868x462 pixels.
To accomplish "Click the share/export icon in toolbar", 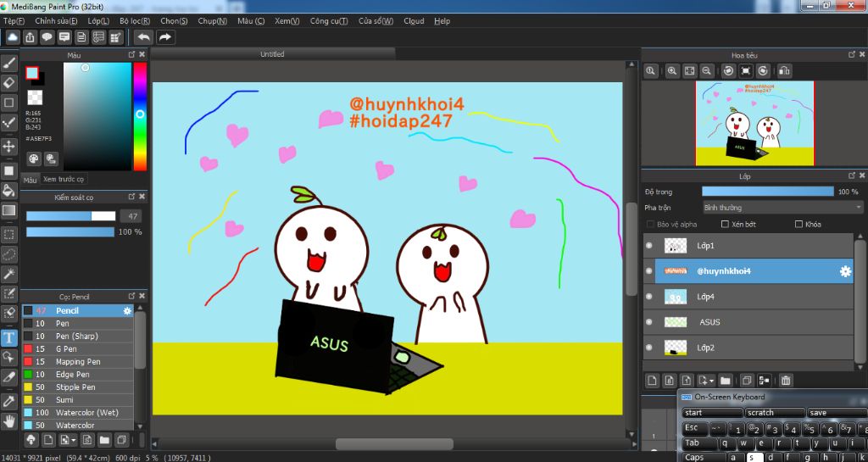I will click(30, 37).
